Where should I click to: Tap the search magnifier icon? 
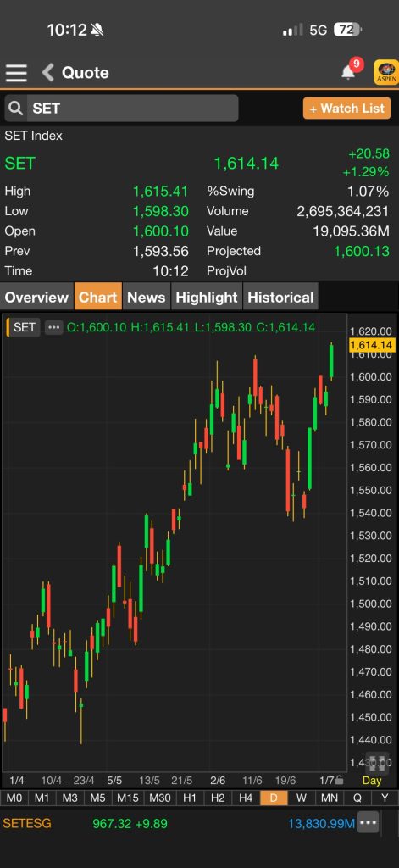click(16, 108)
